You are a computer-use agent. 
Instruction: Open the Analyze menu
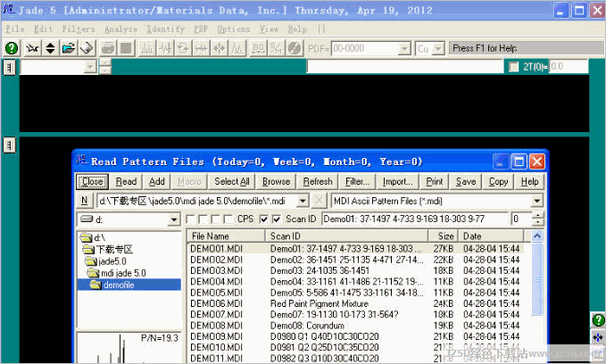pyautogui.click(x=121, y=29)
